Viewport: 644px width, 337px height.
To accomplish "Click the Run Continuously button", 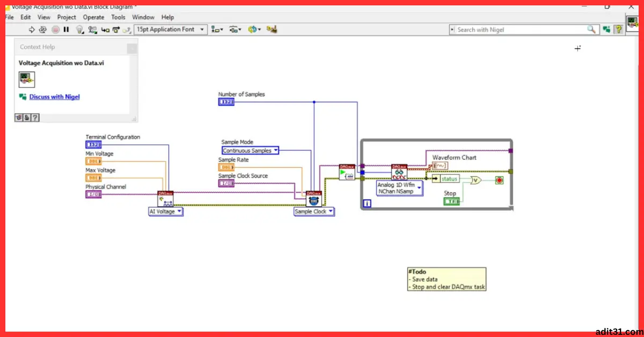I will (x=43, y=30).
